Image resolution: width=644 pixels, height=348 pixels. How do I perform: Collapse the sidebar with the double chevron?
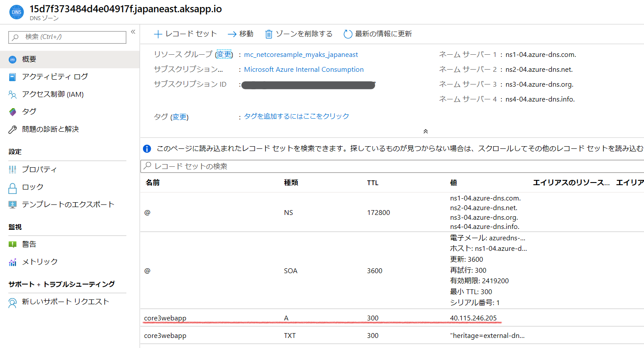[133, 32]
